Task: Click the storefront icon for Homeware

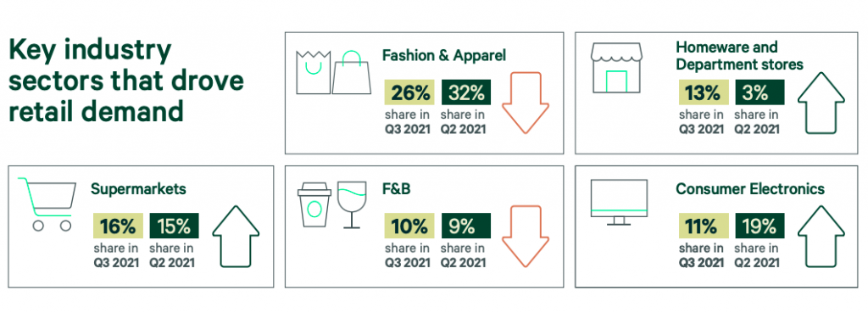Action: point(615,68)
